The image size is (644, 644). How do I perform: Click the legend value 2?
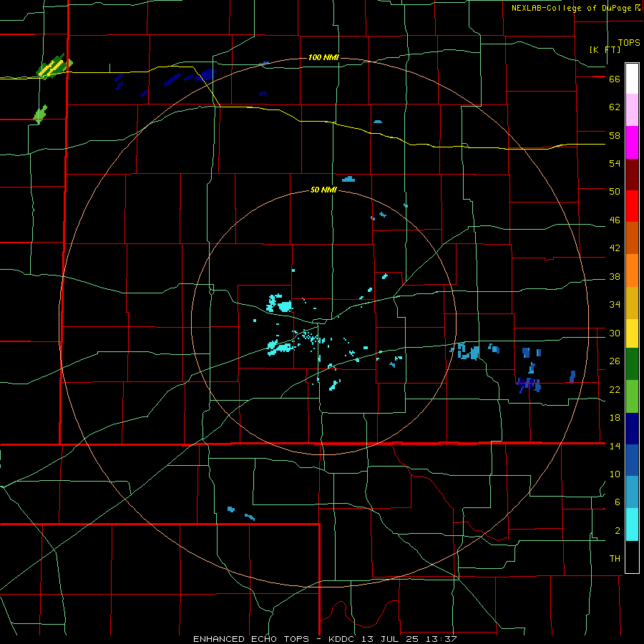(617, 531)
